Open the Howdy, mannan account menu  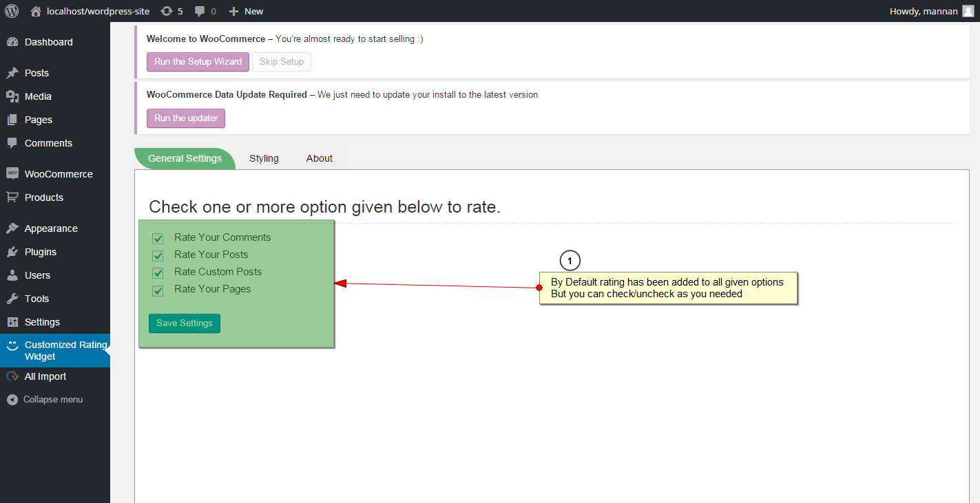tap(932, 11)
